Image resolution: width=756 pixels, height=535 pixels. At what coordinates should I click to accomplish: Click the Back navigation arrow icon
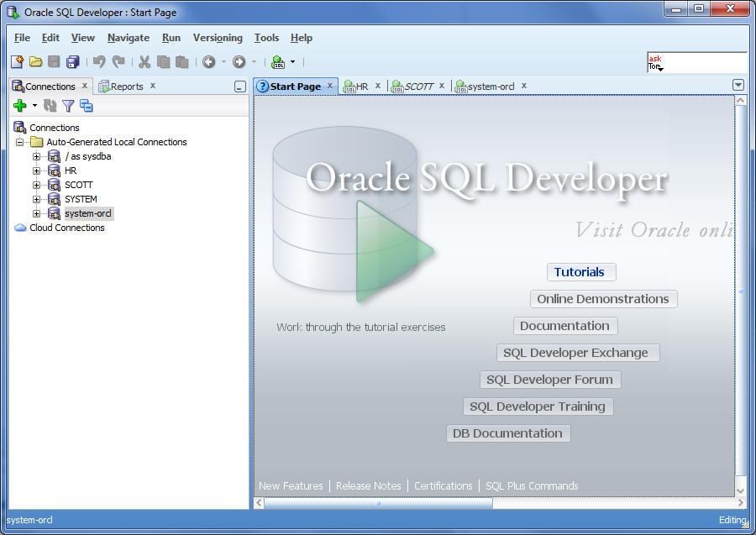(208, 61)
